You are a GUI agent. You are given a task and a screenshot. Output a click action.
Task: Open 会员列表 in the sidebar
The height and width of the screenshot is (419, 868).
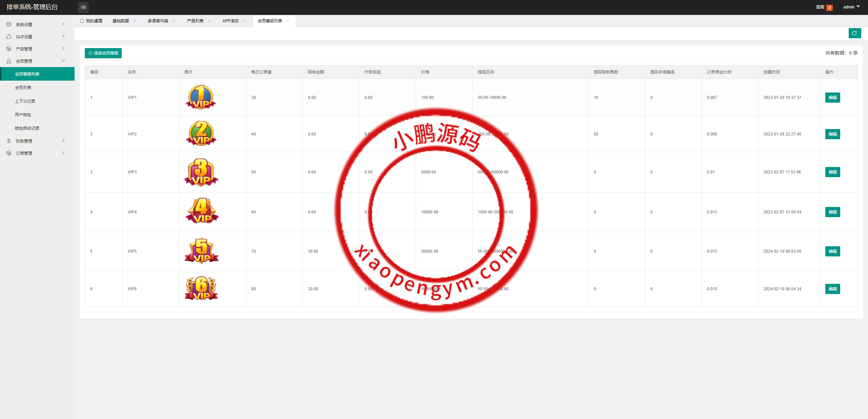[x=23, y=87]
